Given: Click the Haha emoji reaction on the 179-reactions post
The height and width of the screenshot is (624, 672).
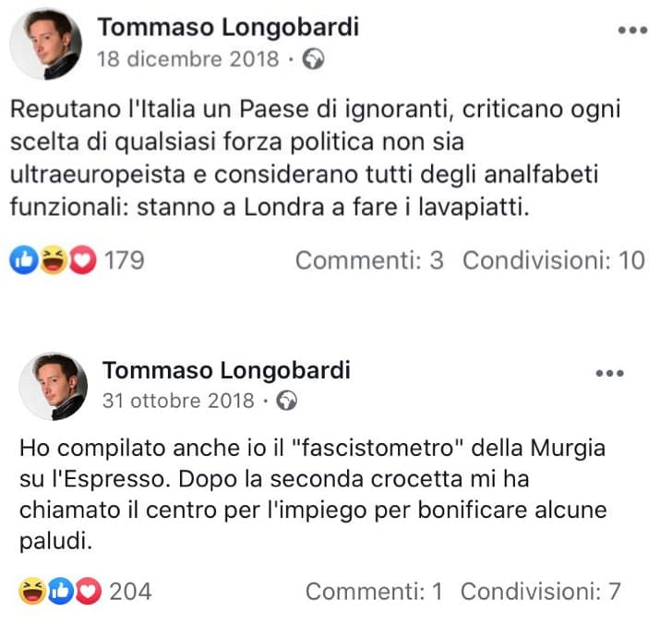Looking at the screenshot, I should click(53, 261).
